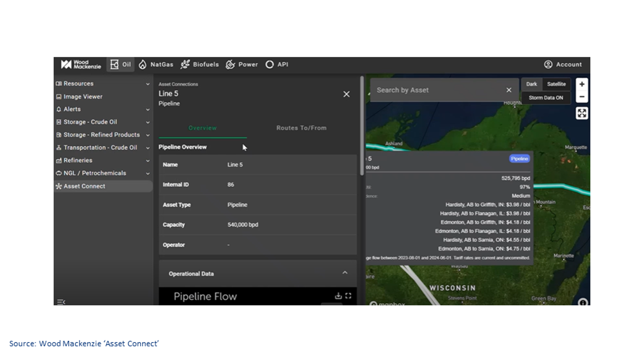The width and height of the screenshot is (644, 362).
Task: Toggle Storm Data ON button
Action: (546, 98)
